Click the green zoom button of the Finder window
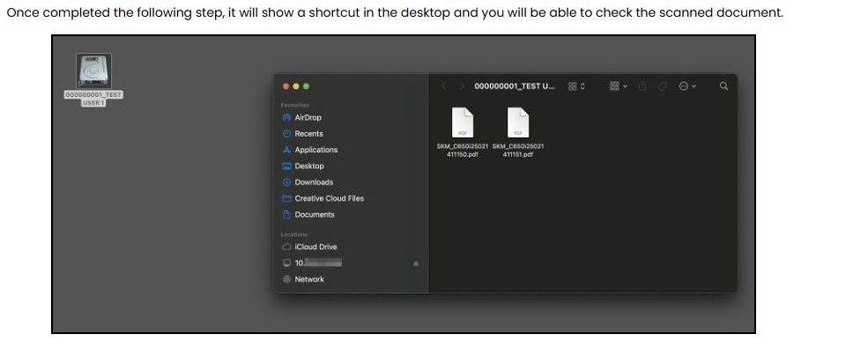Viewport: 868px width, 349px height. 306,86
